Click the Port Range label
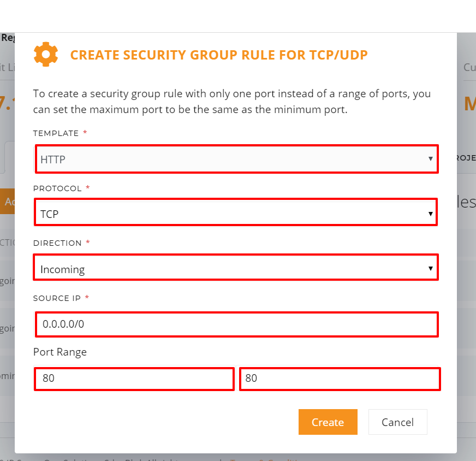The width and height of the screenshot is (476, 461). tap(60, 352)
